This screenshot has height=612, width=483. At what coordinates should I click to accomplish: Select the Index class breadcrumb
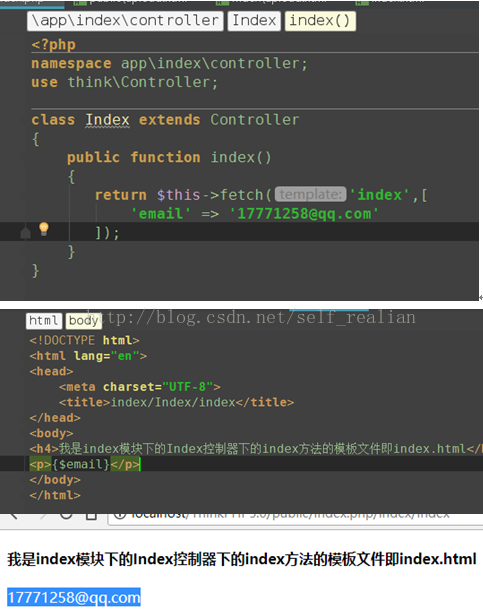254,21
